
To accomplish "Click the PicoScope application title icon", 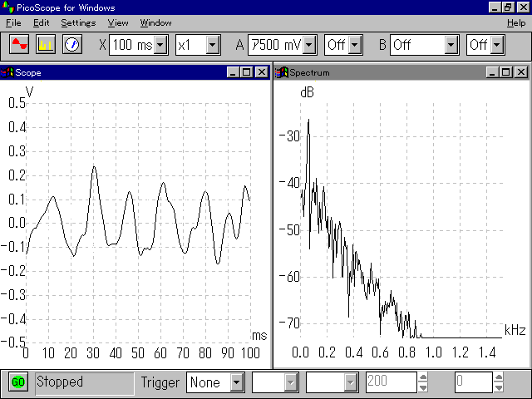I will click(x=7, y=7).
